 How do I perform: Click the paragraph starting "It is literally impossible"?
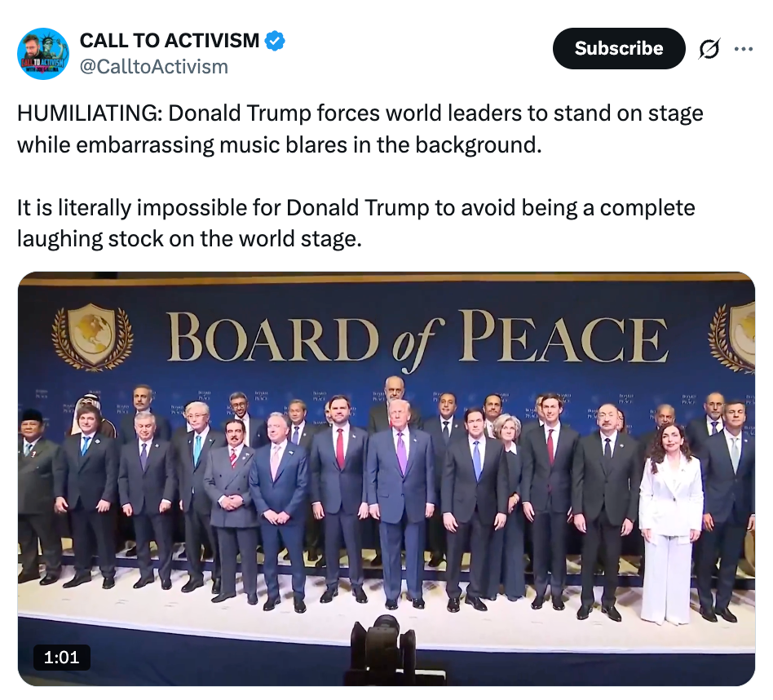pos(356,224)
